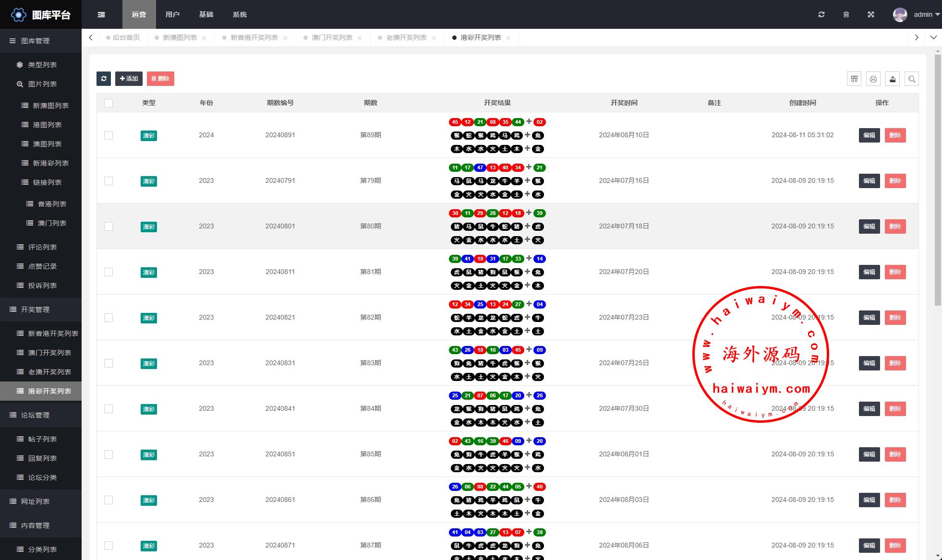Screen dimensions: 942x560
Task: Click the sidebar collapse hamburger icon
Action: point(101,14)
